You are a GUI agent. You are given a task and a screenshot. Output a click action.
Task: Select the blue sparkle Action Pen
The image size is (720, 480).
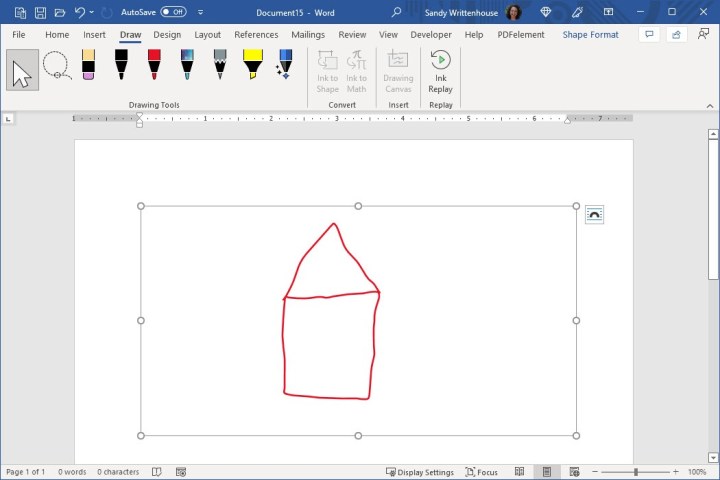click(285, 65)
